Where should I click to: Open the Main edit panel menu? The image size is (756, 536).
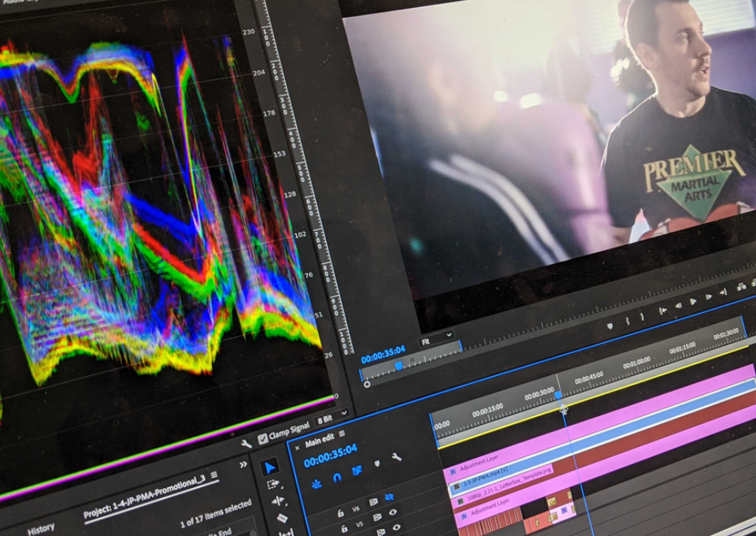tap(341, 434)
